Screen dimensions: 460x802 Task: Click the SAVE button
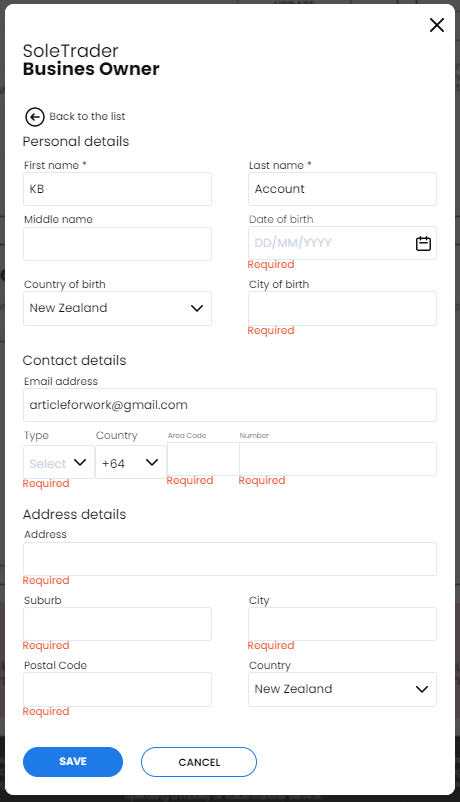click(x=73, y=762)
